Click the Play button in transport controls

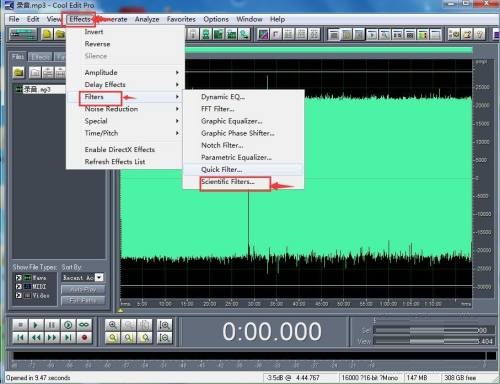pyautogui.click(x=36, y=324)
